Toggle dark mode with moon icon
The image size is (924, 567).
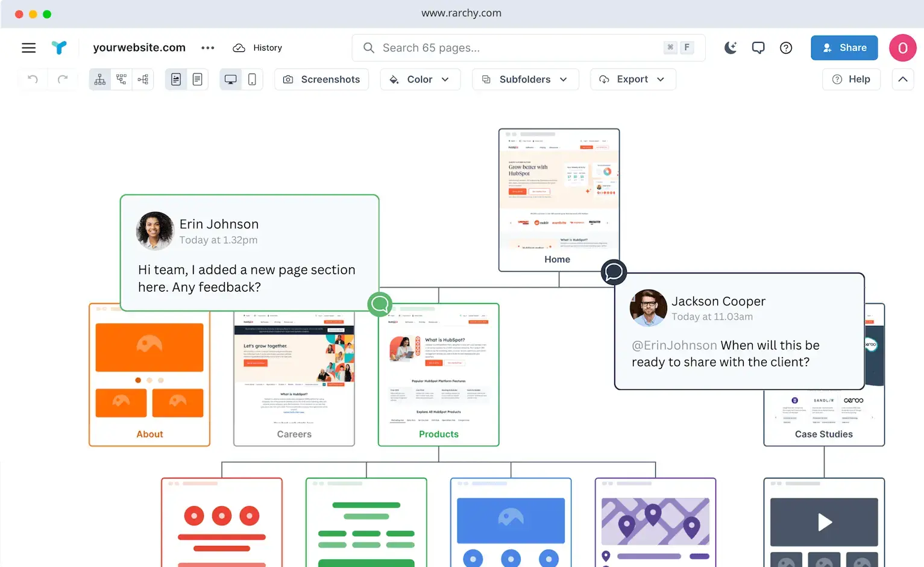pyautogui.click(x=731, y=48)
